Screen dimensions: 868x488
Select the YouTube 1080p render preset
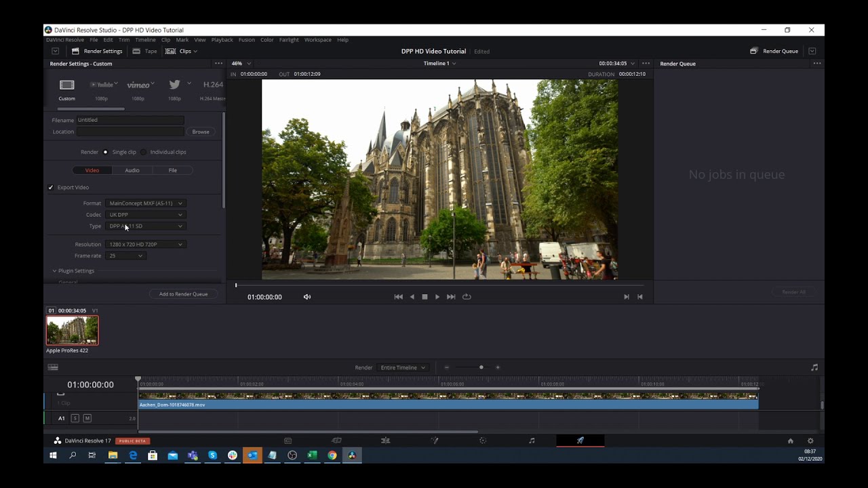pyautogui.click(x=101, y=85)
